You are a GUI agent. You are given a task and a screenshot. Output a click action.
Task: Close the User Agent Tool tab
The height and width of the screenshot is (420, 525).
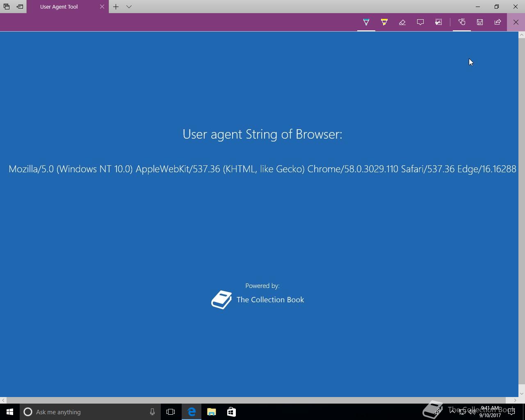tap(102, 7)
